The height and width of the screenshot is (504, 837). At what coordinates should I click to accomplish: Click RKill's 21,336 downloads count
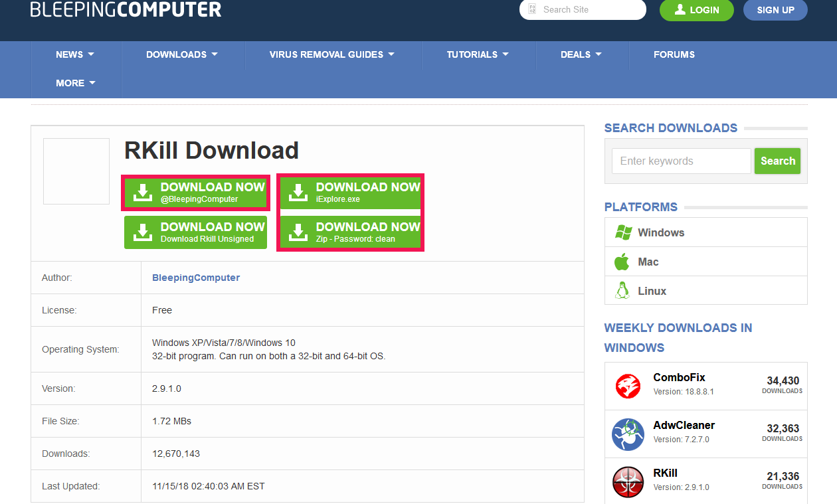coord(783,476)
